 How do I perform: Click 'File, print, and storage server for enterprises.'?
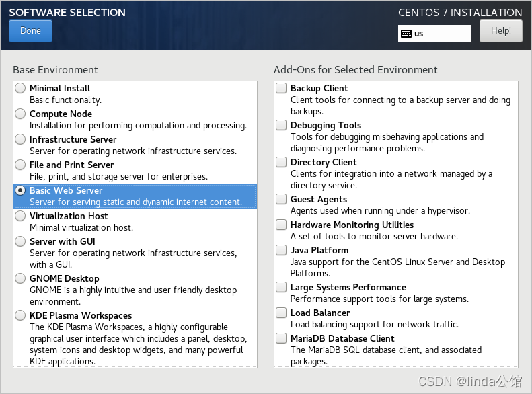coord(119,177)
